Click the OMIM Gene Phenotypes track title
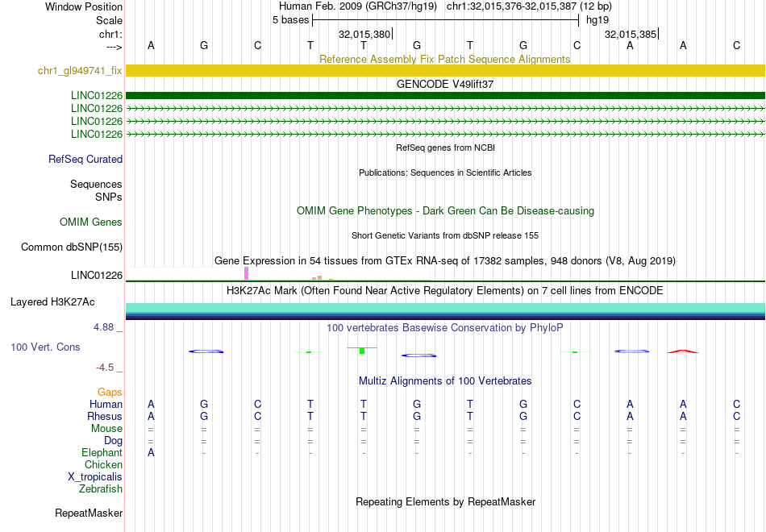 click(x=446, y=210)
